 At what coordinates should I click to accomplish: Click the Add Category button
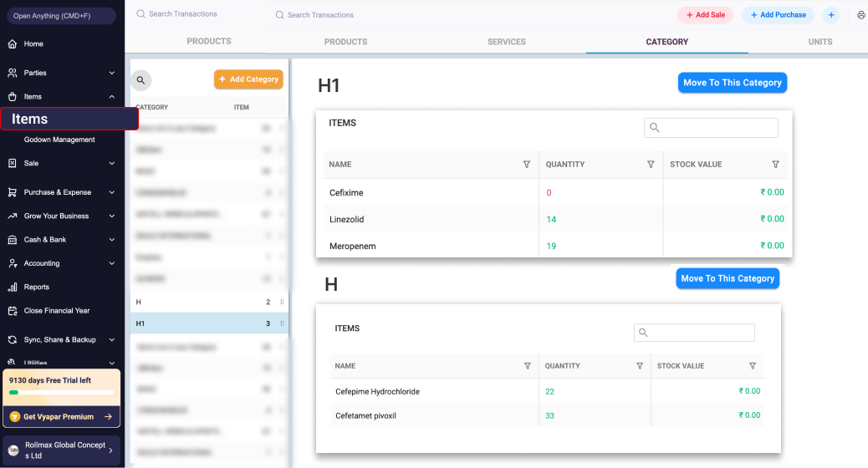coord(248,79)
